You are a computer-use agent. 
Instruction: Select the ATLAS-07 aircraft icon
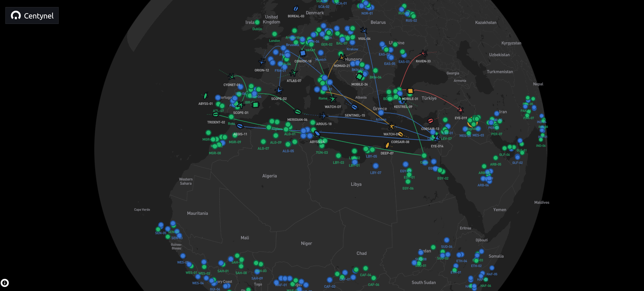294,73
